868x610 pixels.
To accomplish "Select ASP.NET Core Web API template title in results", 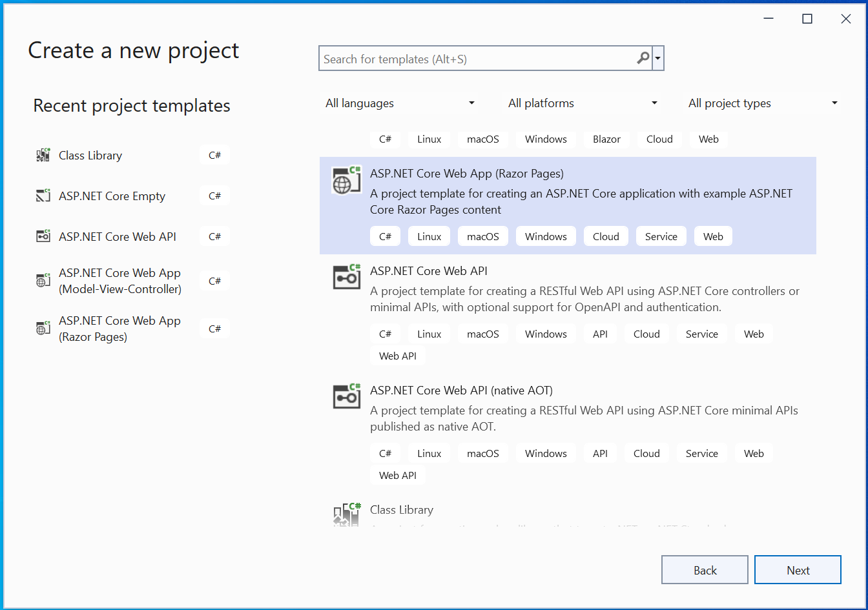I will coord(429,271).
